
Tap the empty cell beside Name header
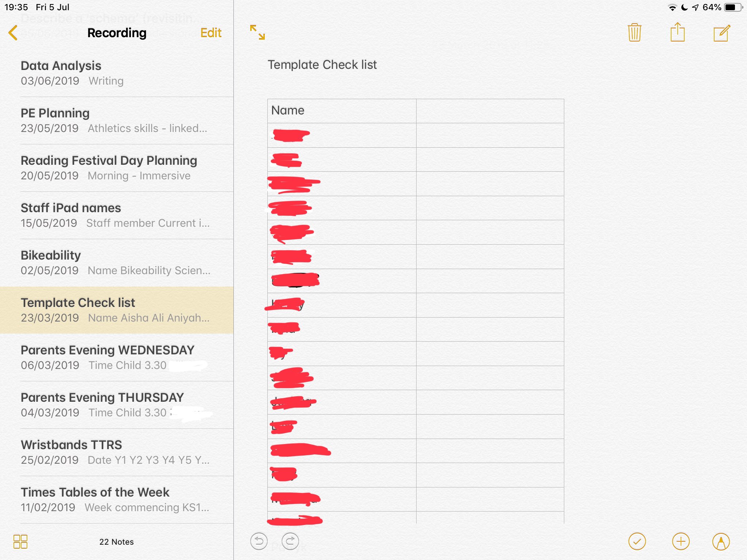[490, 111]
